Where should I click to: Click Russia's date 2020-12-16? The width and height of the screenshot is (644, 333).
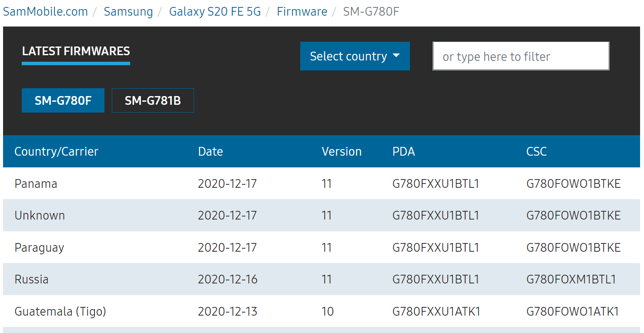(x=228, y=279)
